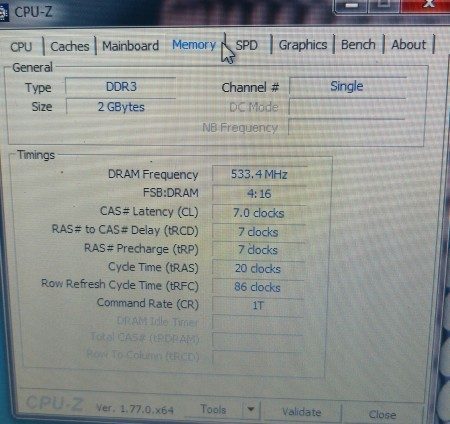Select the Memory tab
Image resolution: width=450 pixels, height=424 pixels.
tap(194, 45)
